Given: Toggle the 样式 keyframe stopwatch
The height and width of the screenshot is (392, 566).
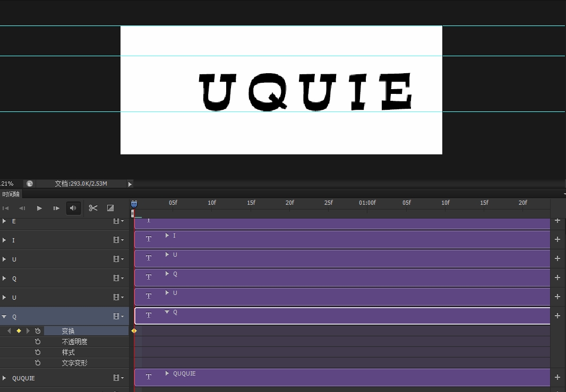Looking at the screenshot, I should point(38,352).
